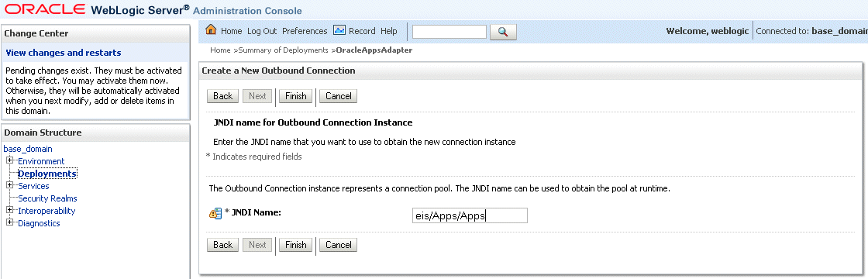Click the Record toolbar link

[x=362, y=31]
